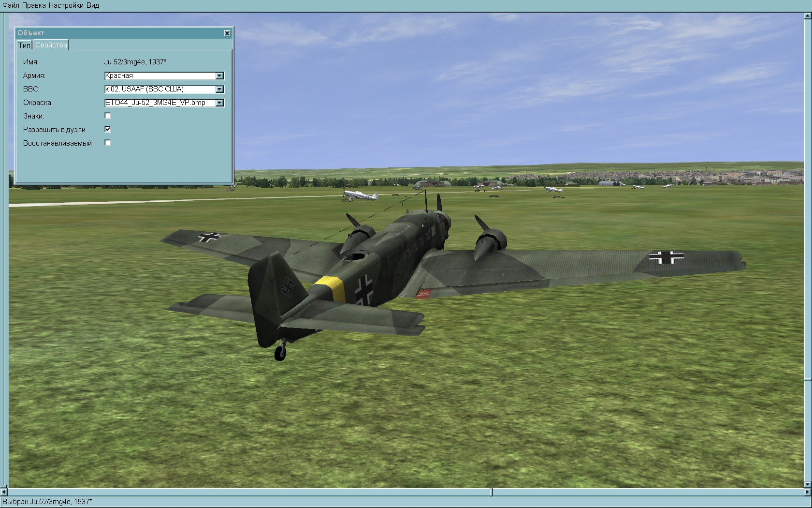This screenshot has height=508, width=812.
Task: Close the Объект dialog
Action: coord(227,33)
